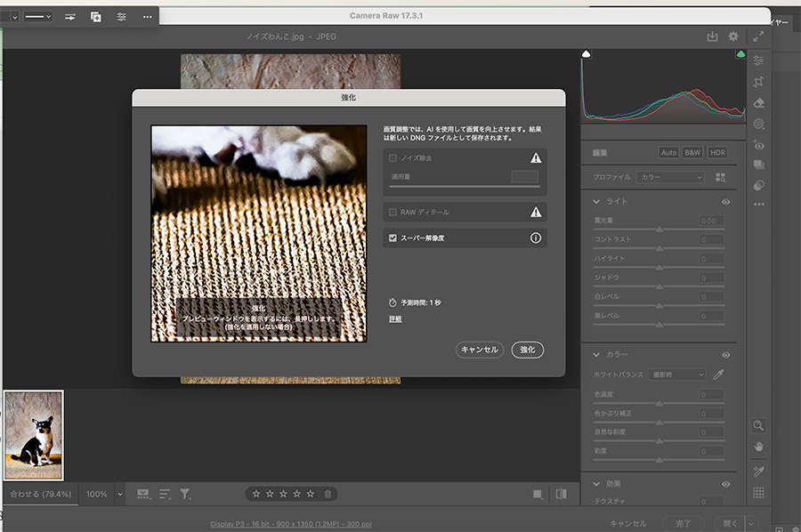Image resolution: width=801 pixels, height=532 pixels.
Task: Click RAW ディテール warning triangle
Action: coord(536,212)
